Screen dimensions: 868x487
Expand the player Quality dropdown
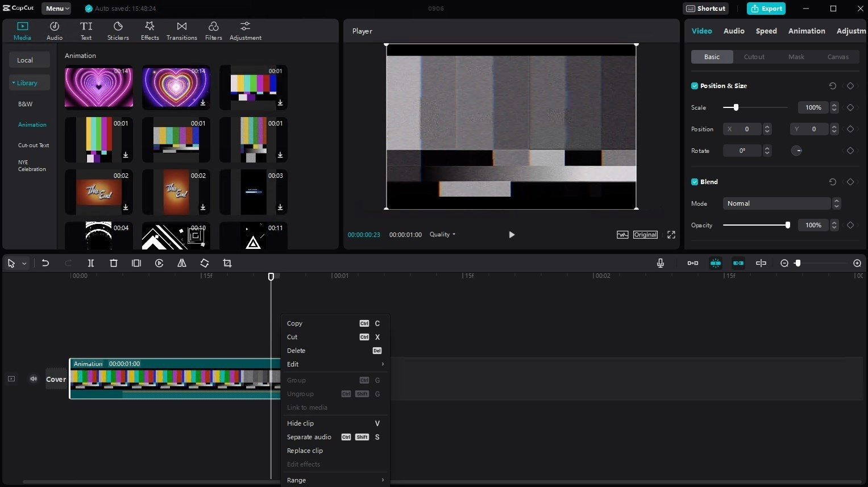click(442, 235)
